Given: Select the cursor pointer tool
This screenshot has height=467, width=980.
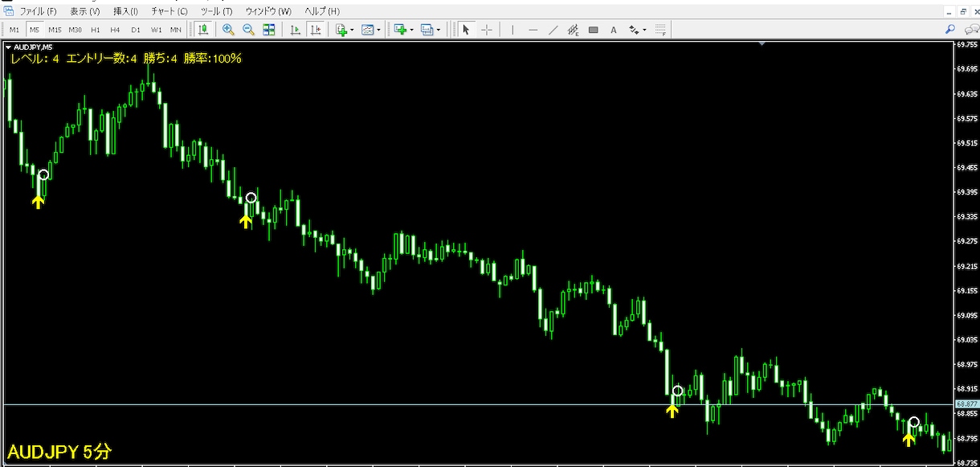Looking at the screenshot, I should tap(466, 30).
